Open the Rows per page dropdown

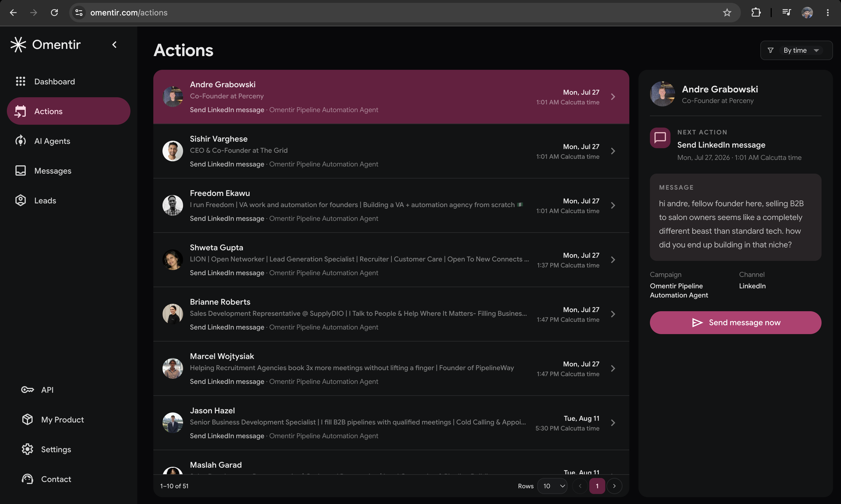tap(552, 486)
